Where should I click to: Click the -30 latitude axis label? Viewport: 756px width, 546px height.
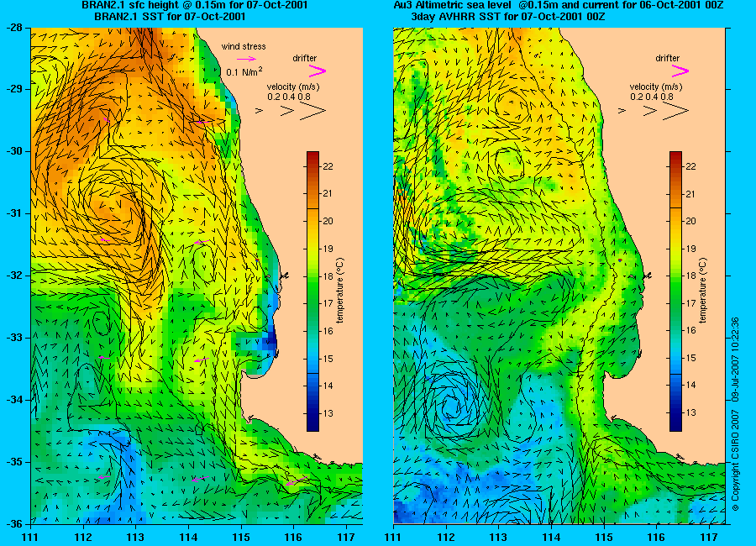[13, 151]
